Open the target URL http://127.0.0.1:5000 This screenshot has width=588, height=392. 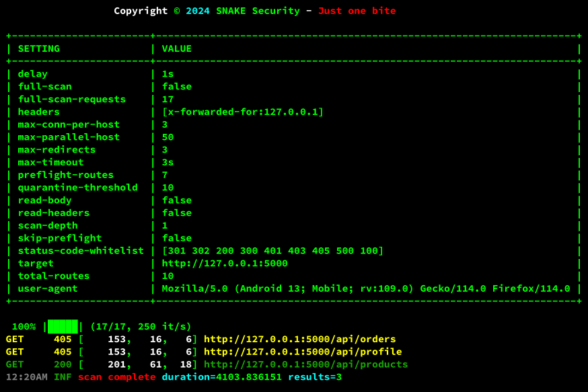225,264
